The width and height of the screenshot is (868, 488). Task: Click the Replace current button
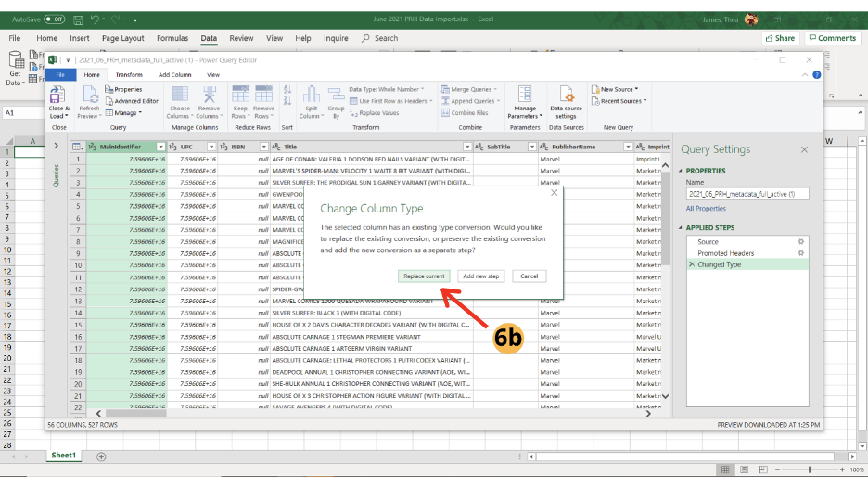pyautogui.click(x=424, y=276)
